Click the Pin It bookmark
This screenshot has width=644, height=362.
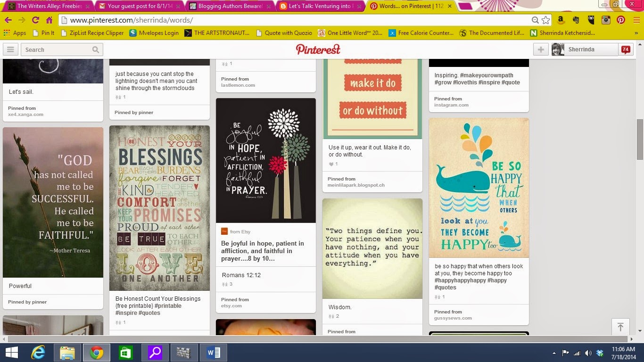[x=43, y=33]
